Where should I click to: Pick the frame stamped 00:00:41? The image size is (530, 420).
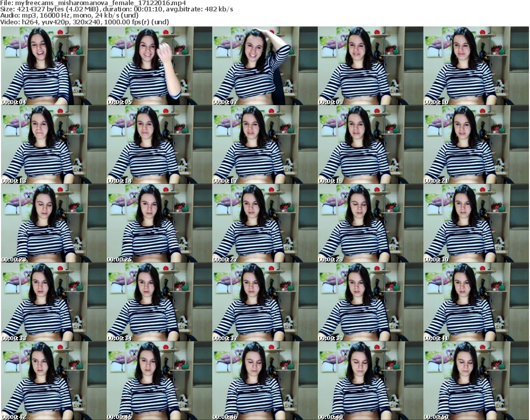476,302
